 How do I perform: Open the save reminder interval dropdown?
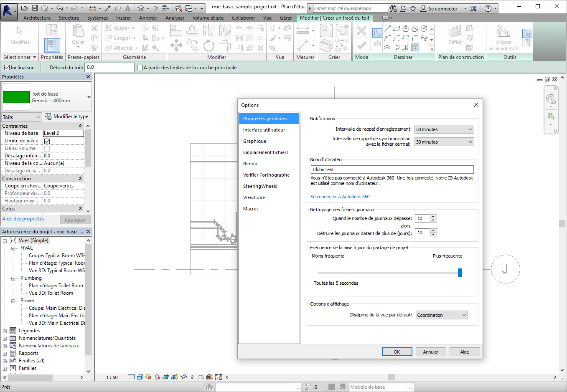(x=444, y=129)
